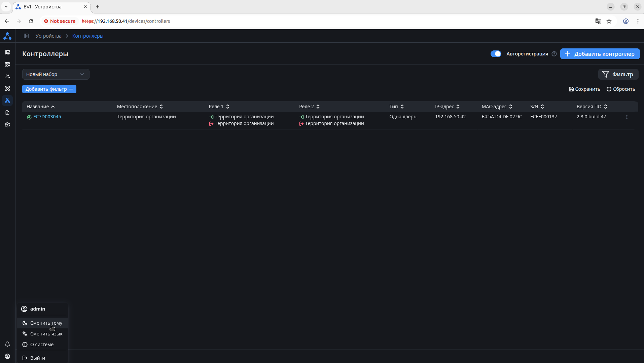Click the green online status indicator of FC7D003045
Viewport: 644px width, 363px height.
pyautogui.click(x=29, y=117)
